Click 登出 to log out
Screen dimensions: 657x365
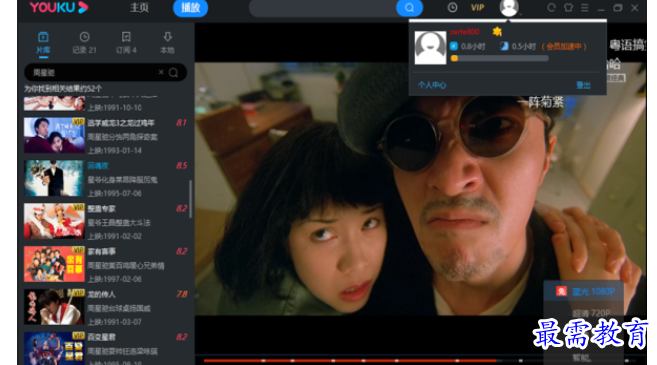[x=583, y=85]
